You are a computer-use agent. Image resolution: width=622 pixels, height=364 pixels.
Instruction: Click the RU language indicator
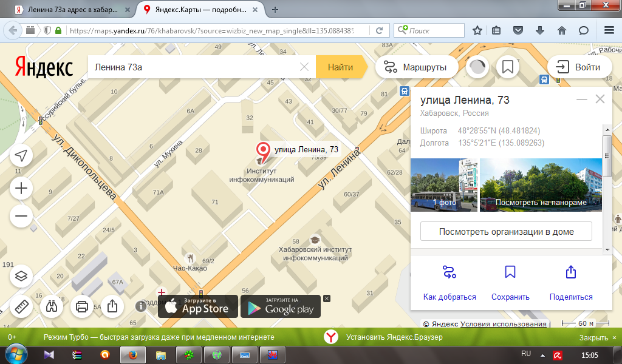526,354
